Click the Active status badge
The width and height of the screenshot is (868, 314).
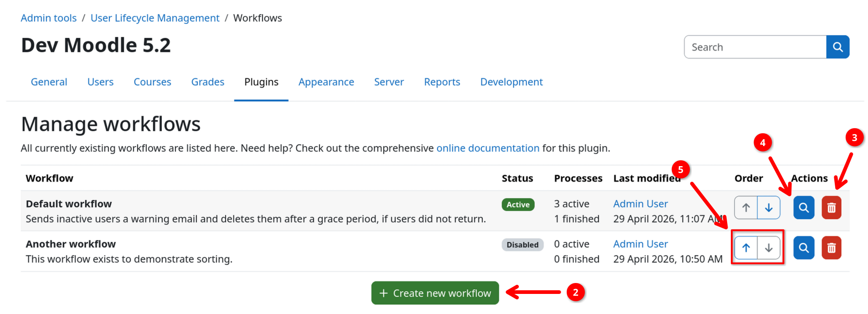518,204
